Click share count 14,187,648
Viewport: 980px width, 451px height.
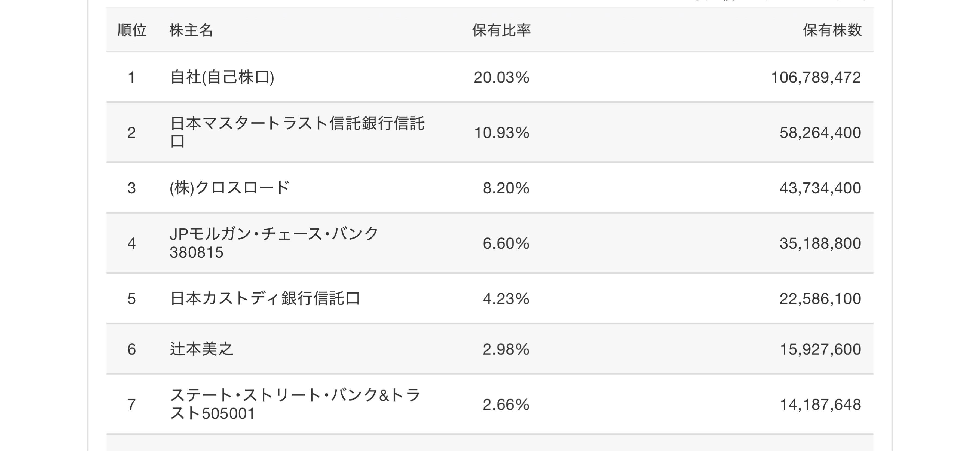point(820,404)
